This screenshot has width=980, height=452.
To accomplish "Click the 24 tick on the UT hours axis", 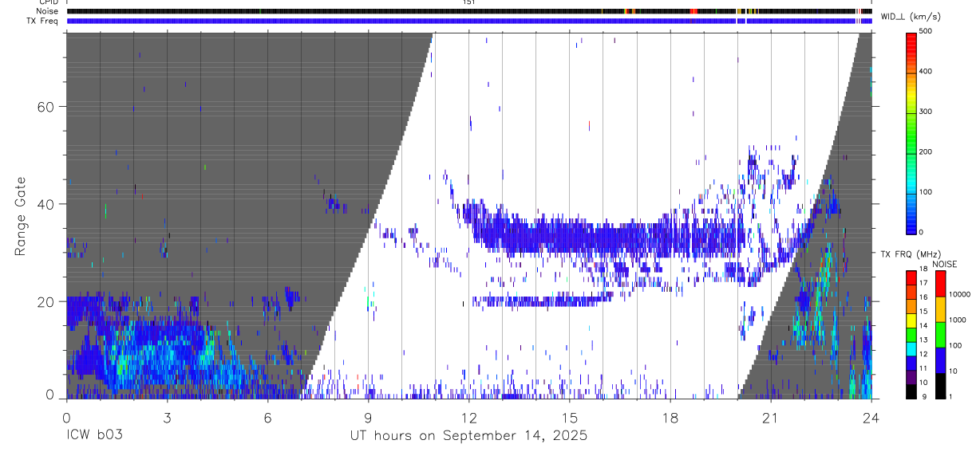I will pyautogui.click(x=871, y=418).
